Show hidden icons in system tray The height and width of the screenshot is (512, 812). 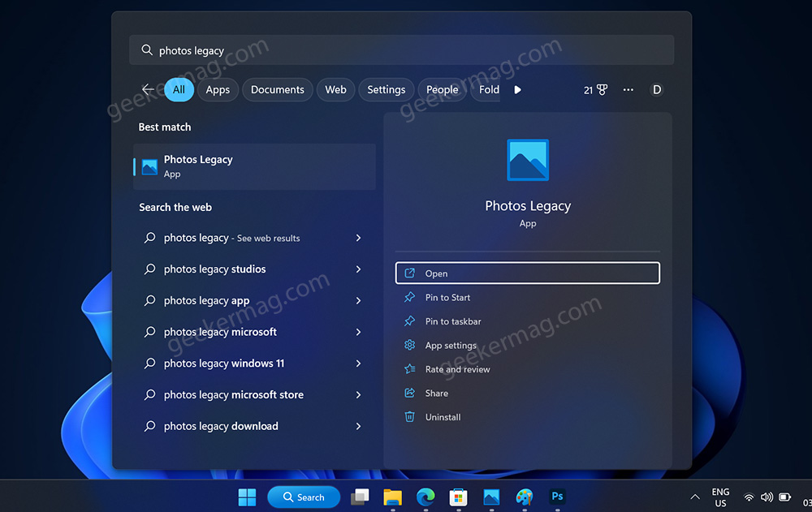tap(695, 497)
